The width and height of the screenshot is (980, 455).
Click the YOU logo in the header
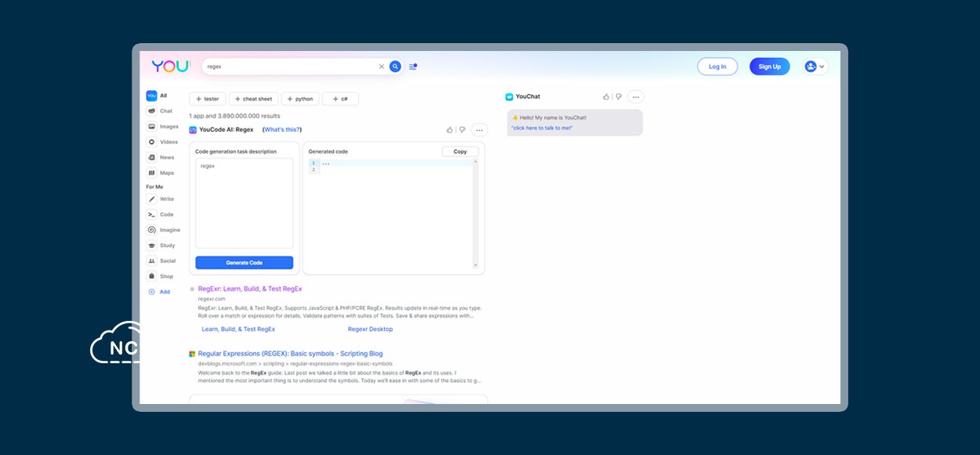pos(171,67)
